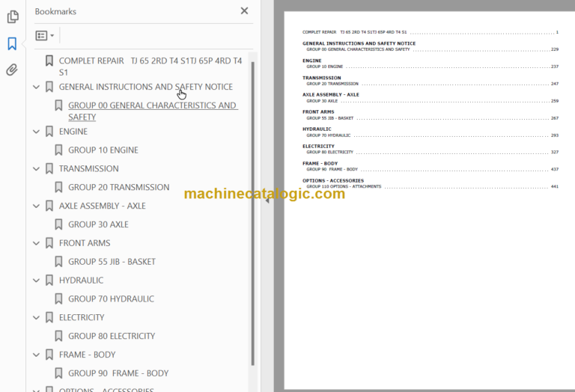The width and height of the screenshot is (575, 392).
Task: Click bookmark icon beside GROUP 10 ENGINE
Action: click(x=58, y=150)
